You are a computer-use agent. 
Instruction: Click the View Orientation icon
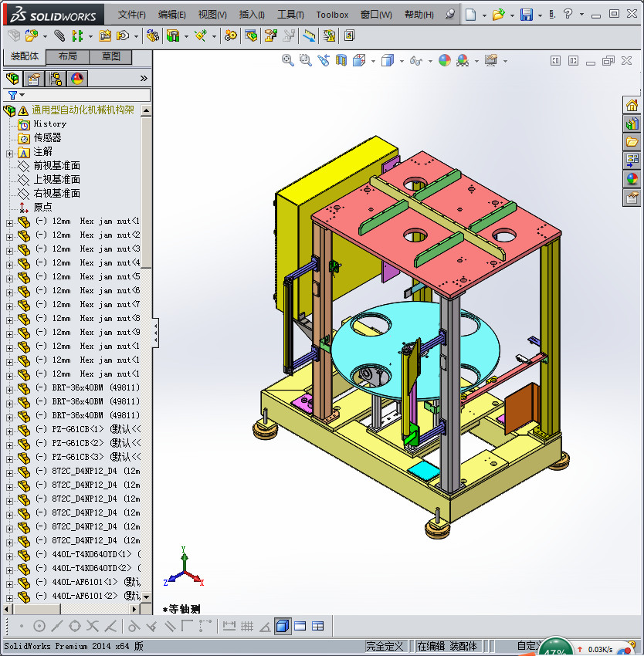point(359,60)
